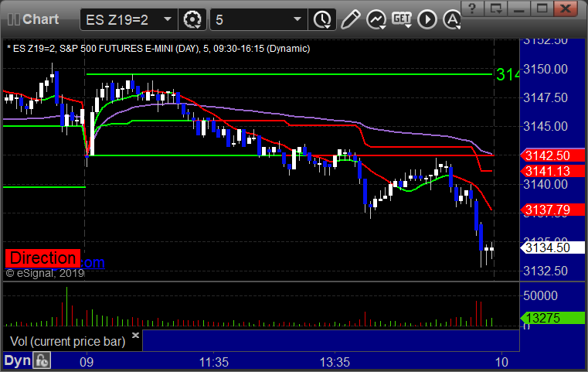Click the Dyn dynamic mode label
The height and width of the screenshot is (372, 588).
pyautogui.click(x=17, y=360)
